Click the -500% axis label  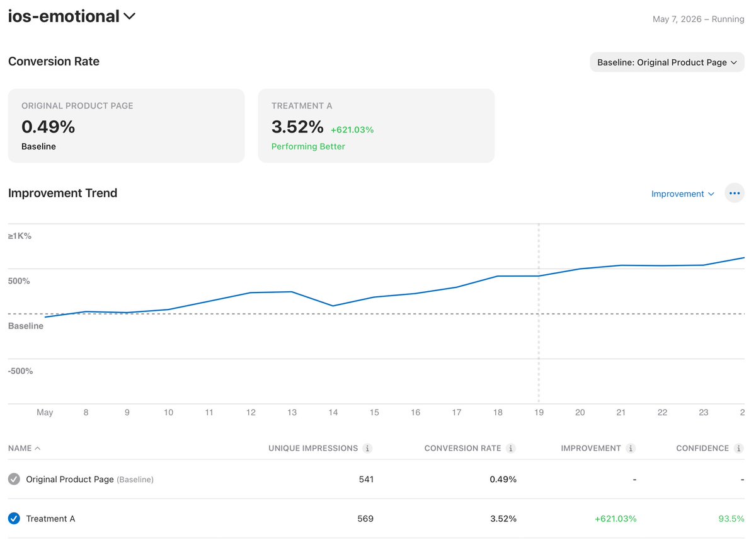click(x=20, y=371)
